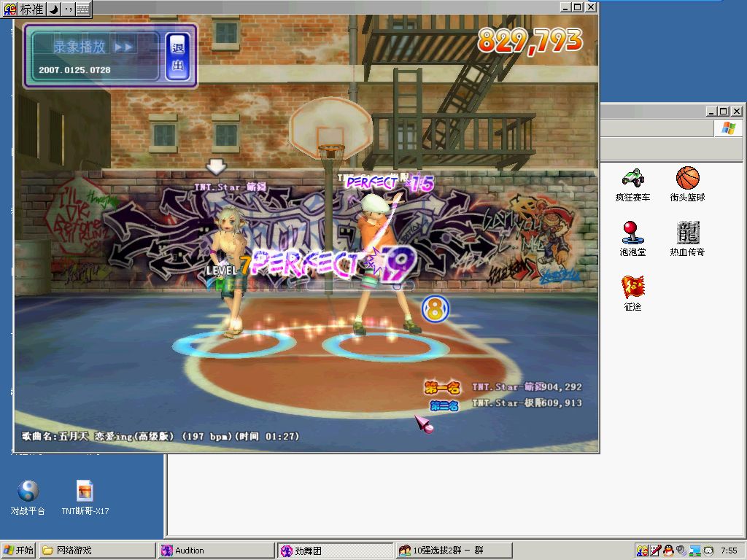Click the large PERFECT x19 combo text
This screenshot has width=747, height=560.
[333, 264]
